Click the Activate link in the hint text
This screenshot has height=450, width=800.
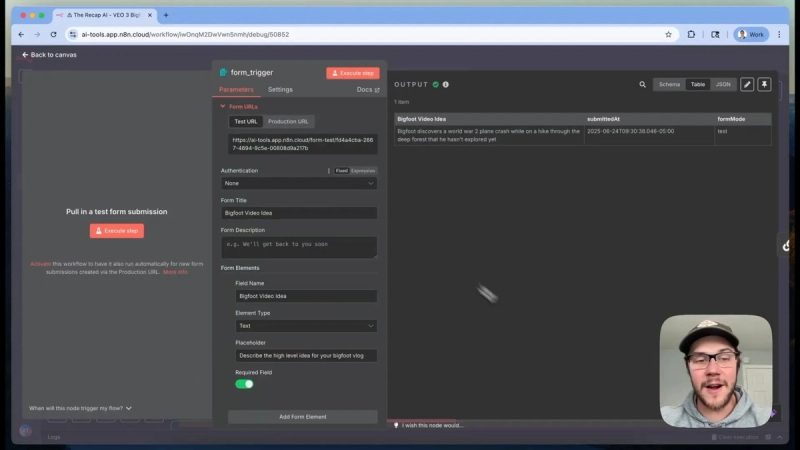tap(40, 264)
